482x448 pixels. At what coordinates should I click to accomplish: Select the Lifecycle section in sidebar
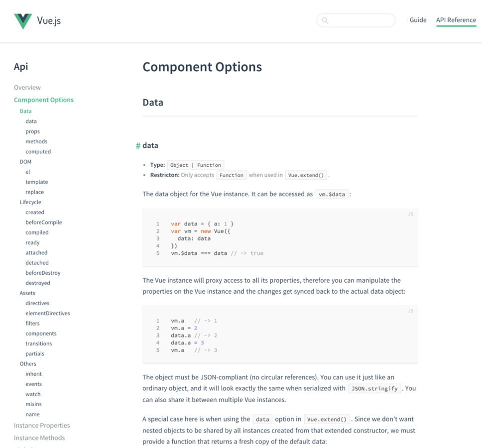[x=30, y=202]
